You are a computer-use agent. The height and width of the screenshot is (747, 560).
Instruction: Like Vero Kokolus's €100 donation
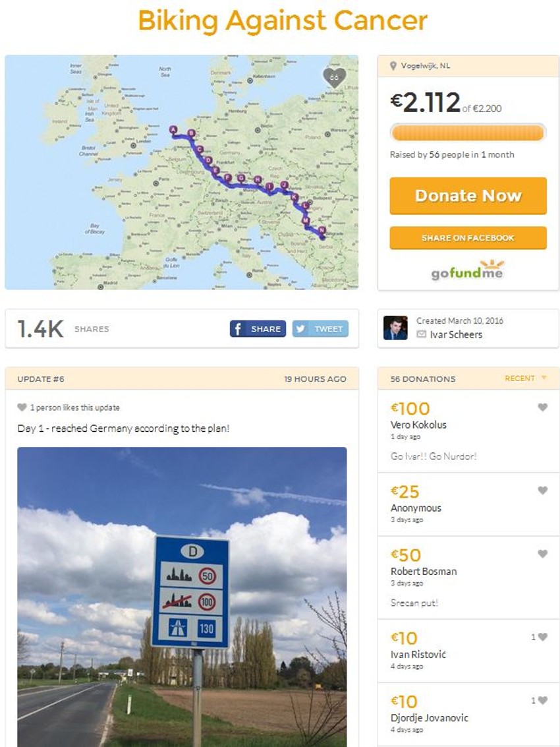pyautogui.click(x=542, y=407)
